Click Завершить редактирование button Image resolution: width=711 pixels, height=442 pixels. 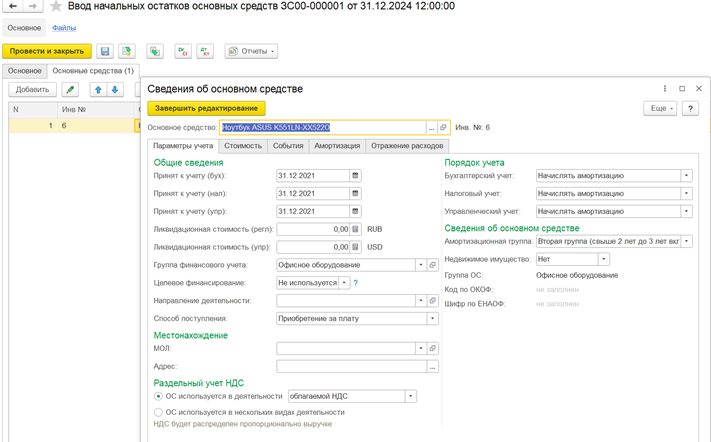tap(206, 108)
